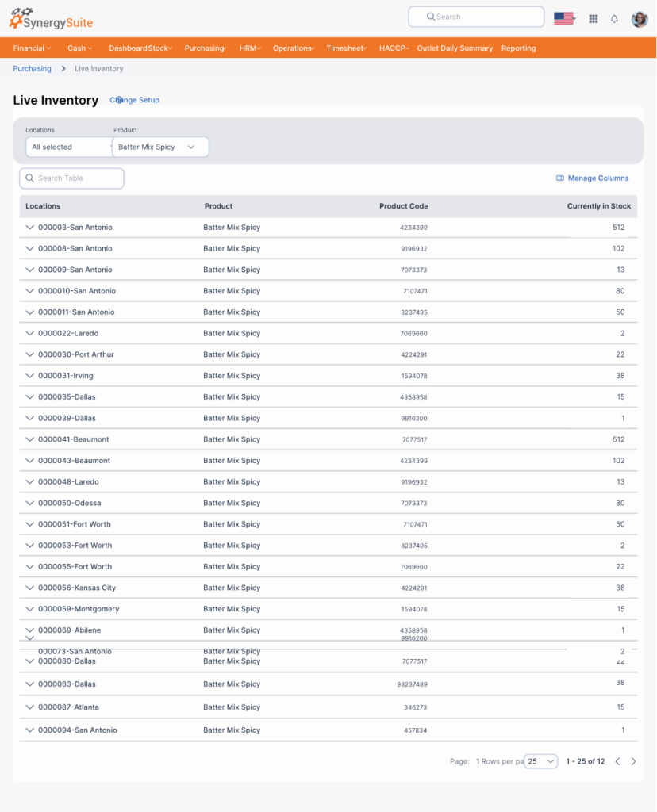Click the magnifier in Search Table

[x=30, y=178]
